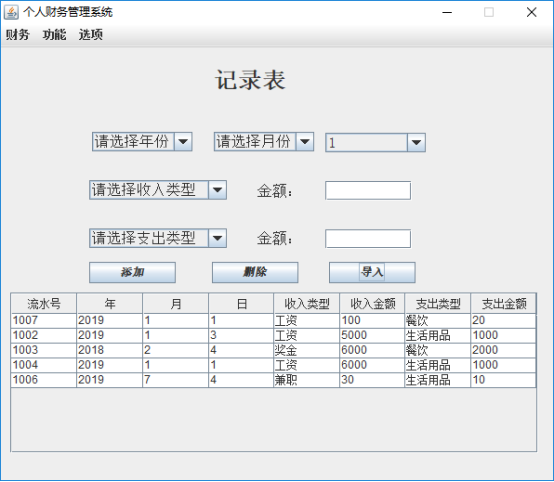Select the table row with 流水号 1006
Image resolution: width=554 pixels, height=482 pixels.
coord(273,380)
